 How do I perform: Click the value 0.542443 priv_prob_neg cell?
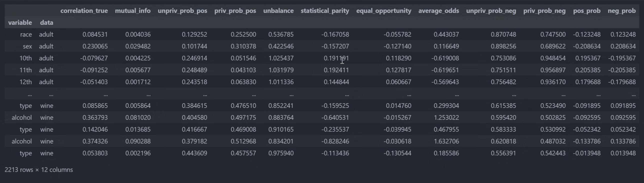pos(553,153)
